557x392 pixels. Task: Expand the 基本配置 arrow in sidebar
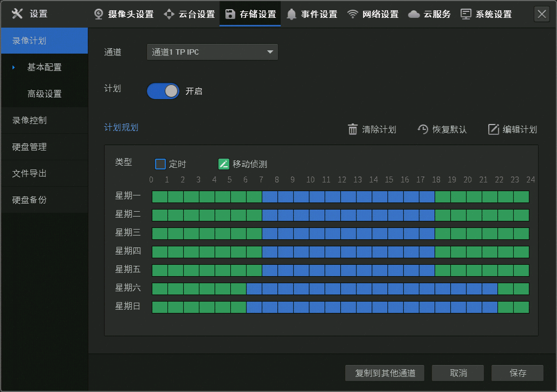tap(14, 67)
